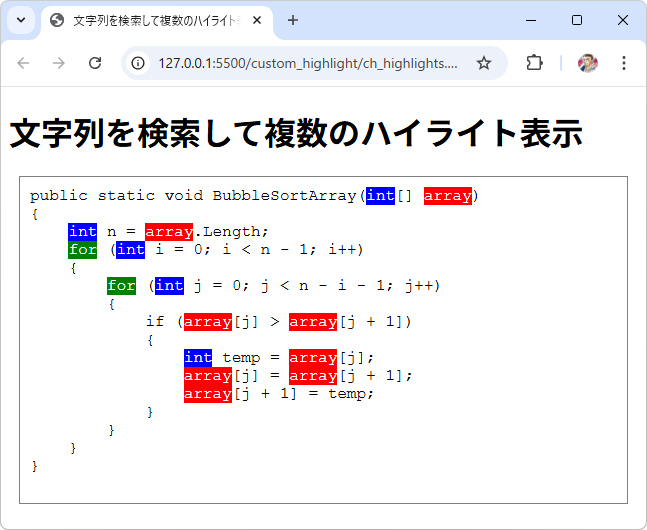Viewport: 647px width, 530px height.
Task: Open the profile avatar menu
Action: pos(588,63)
